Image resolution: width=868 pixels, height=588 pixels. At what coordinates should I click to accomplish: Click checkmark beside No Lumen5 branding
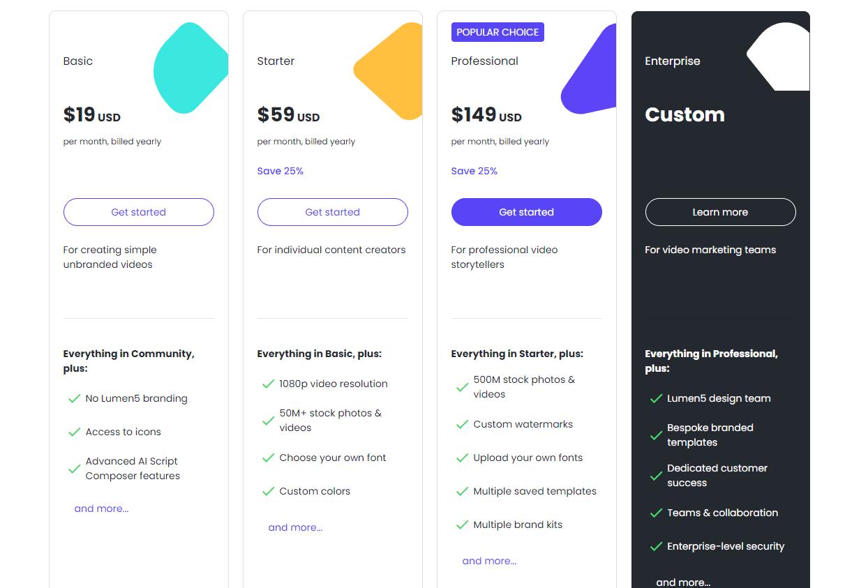click(x=74, y=399)
